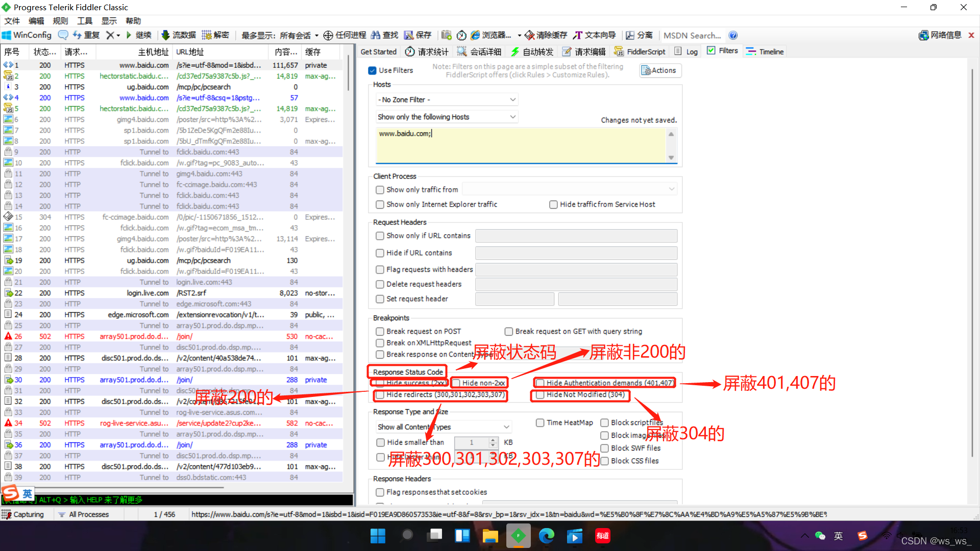The height and width of the screenshot is (551, 980).
Task: Click the Capturing status bar indicator
Action: 23,514
